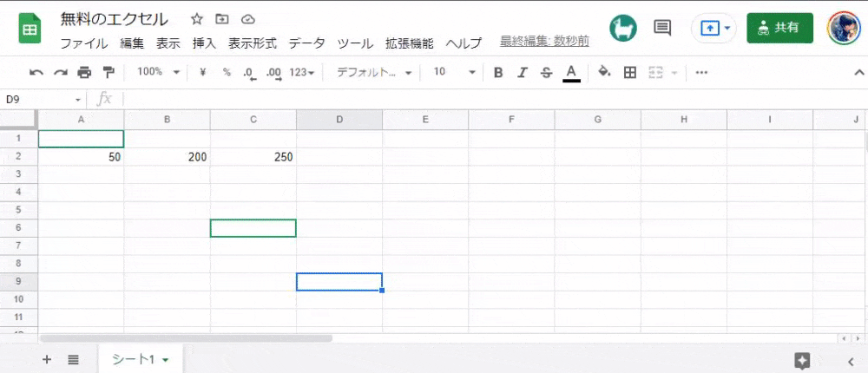Click cell B2 containing 200

pos(167,157)
